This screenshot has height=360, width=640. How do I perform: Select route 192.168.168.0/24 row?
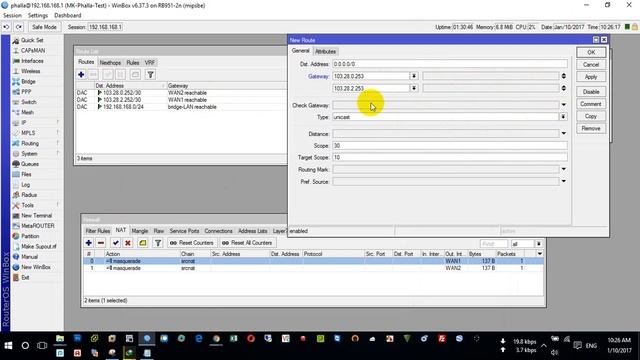coord(181,107)
